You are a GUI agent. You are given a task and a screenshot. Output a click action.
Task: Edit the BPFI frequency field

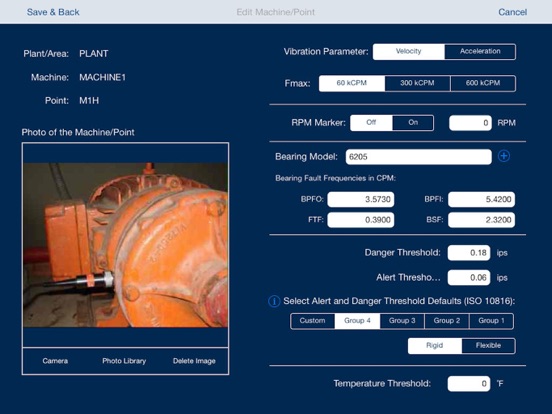482,199
